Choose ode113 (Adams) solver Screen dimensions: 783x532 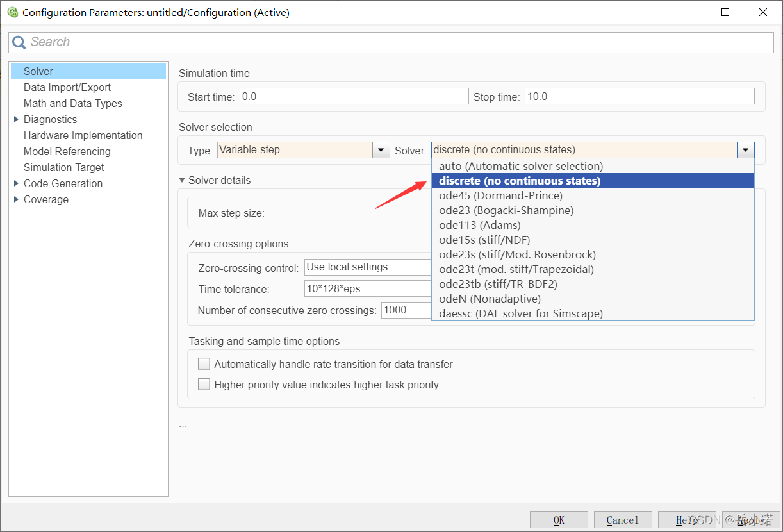pos(593,225)
